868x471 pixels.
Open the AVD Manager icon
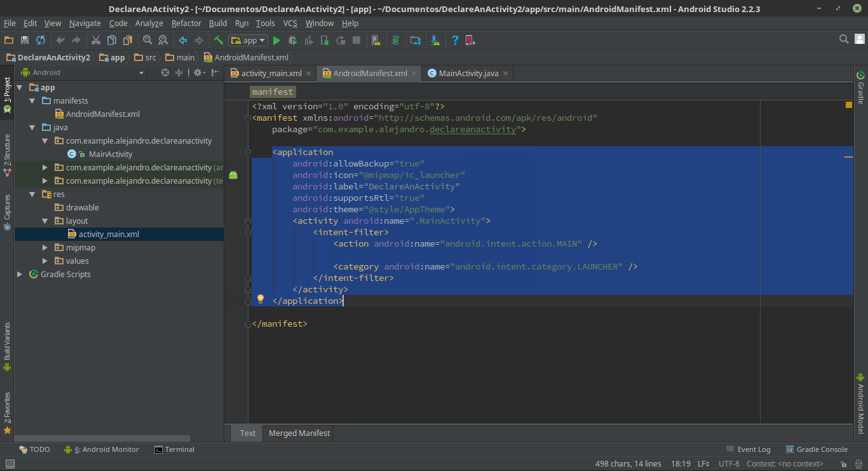(x=376, y=40)
